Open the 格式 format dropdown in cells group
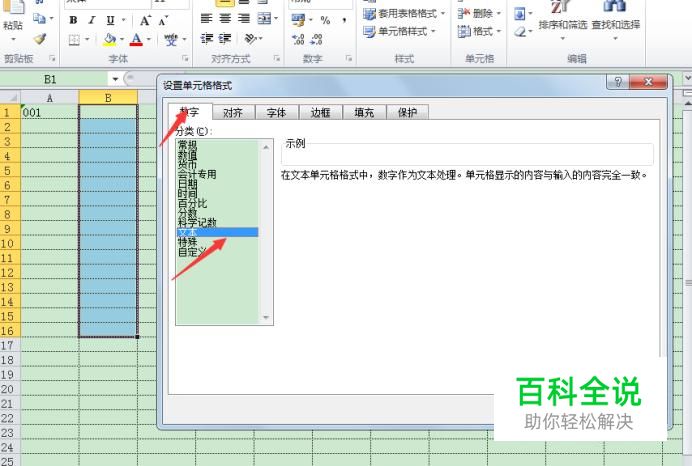Viewport: 692px width, 466px height. click(x=480, y=31)
